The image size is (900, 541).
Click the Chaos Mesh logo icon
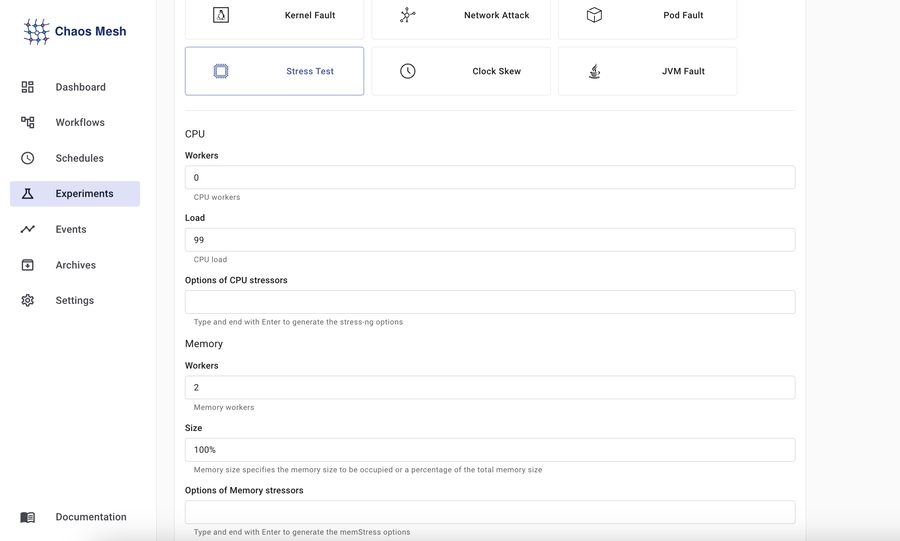(x=37, y=32)
